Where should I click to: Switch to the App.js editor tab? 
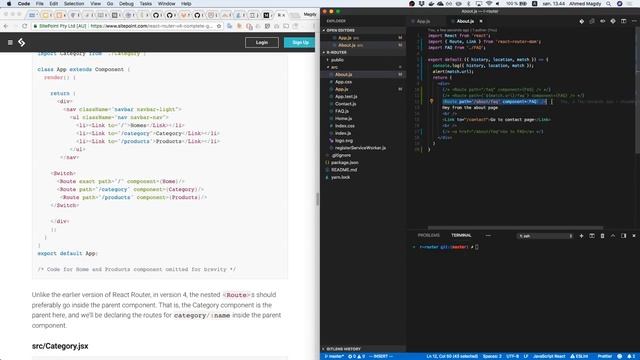pyautogui.click(x=423, y=21)
